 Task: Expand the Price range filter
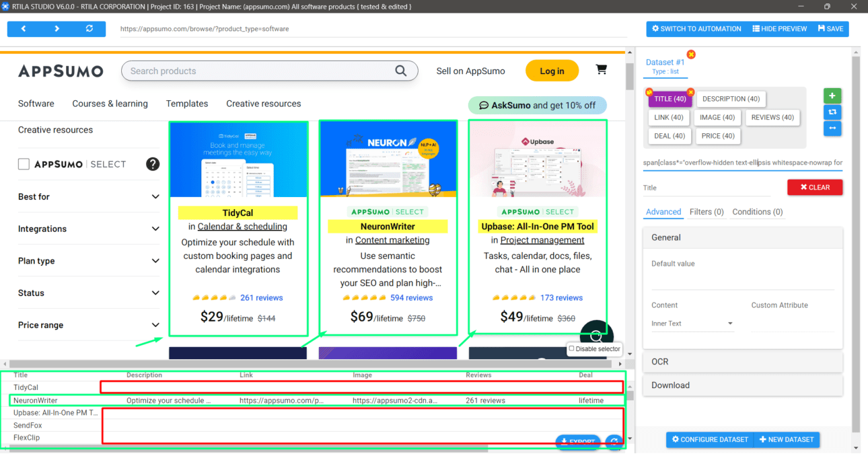tap(89, 325)
